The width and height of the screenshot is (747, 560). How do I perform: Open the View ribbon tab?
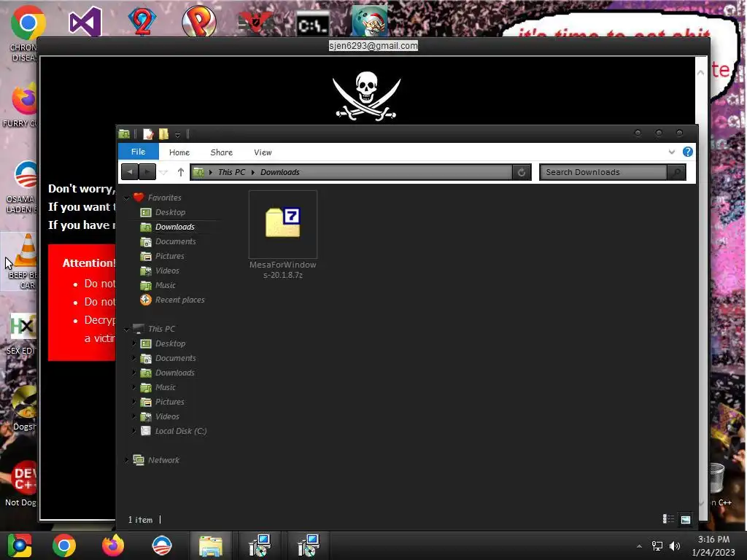263,152
